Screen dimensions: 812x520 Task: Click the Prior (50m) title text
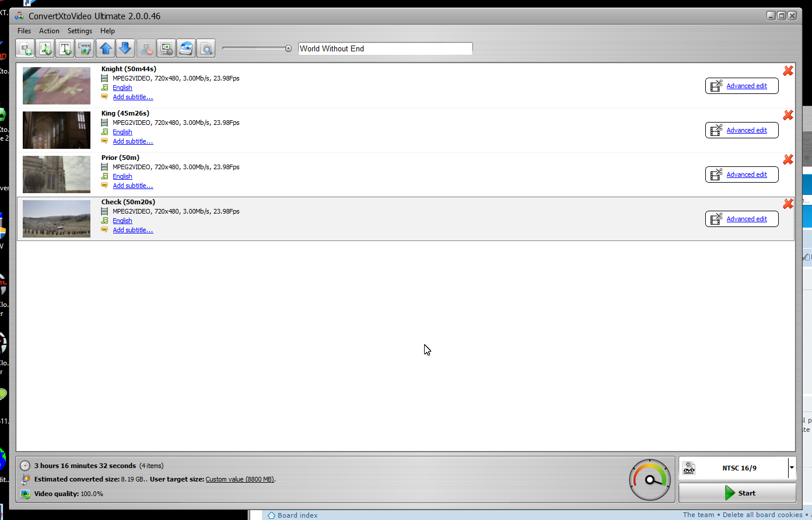[120, 158]
